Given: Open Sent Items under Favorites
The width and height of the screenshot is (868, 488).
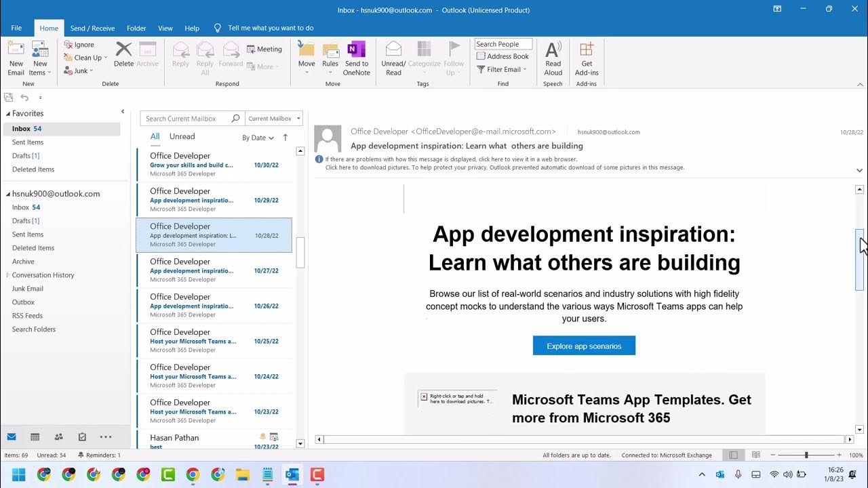Looking at the screenshot, I should click(x=28, y=142).
